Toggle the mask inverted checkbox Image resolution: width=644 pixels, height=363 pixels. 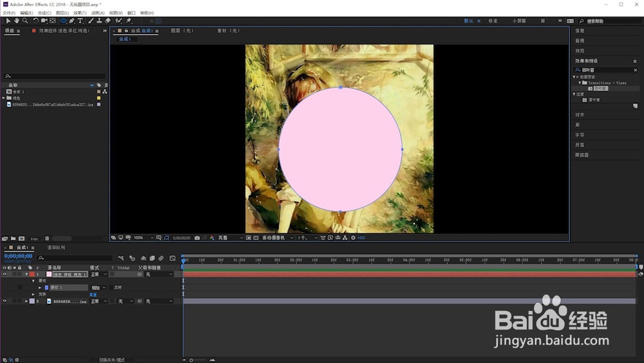[111, 288]
